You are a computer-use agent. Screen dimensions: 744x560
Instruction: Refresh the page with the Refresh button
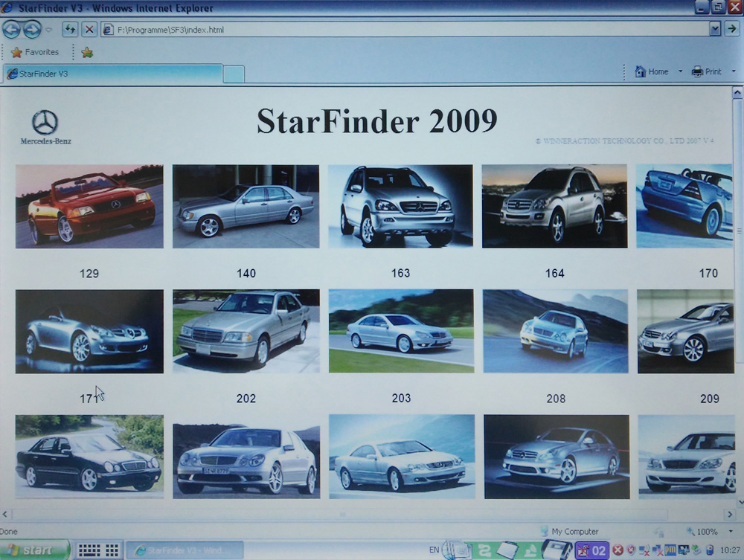pyautogui.click(x=70, y=30)
